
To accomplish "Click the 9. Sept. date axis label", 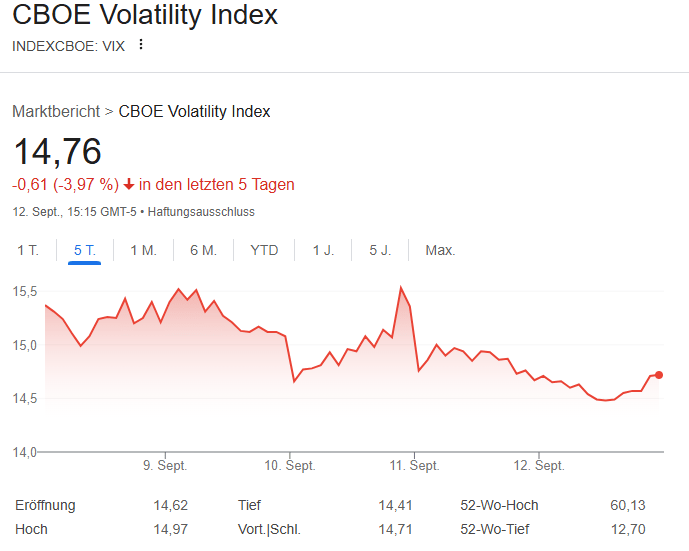I will [x=165, y=466].
